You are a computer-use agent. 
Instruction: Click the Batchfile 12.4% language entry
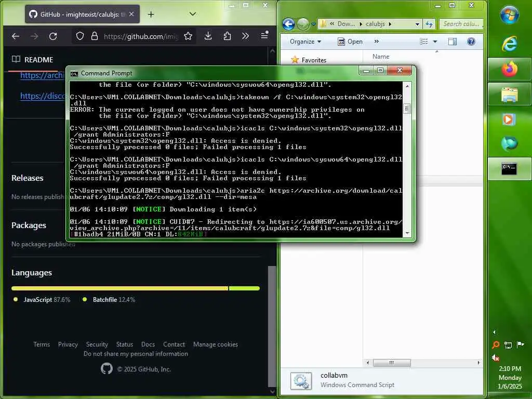coord(109,300)
